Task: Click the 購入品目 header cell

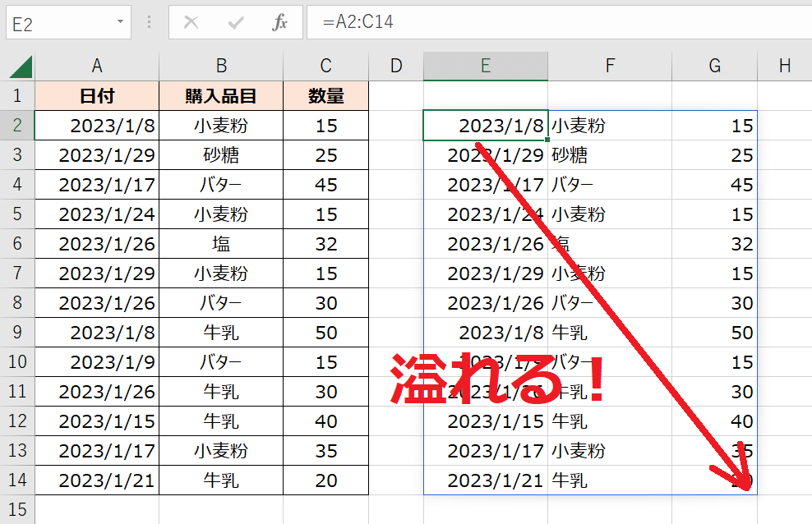Action: [x=221, y=96]
